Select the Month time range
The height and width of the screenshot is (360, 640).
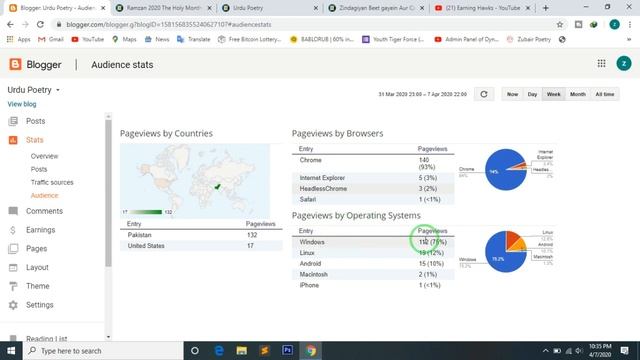tap(578, 94)
